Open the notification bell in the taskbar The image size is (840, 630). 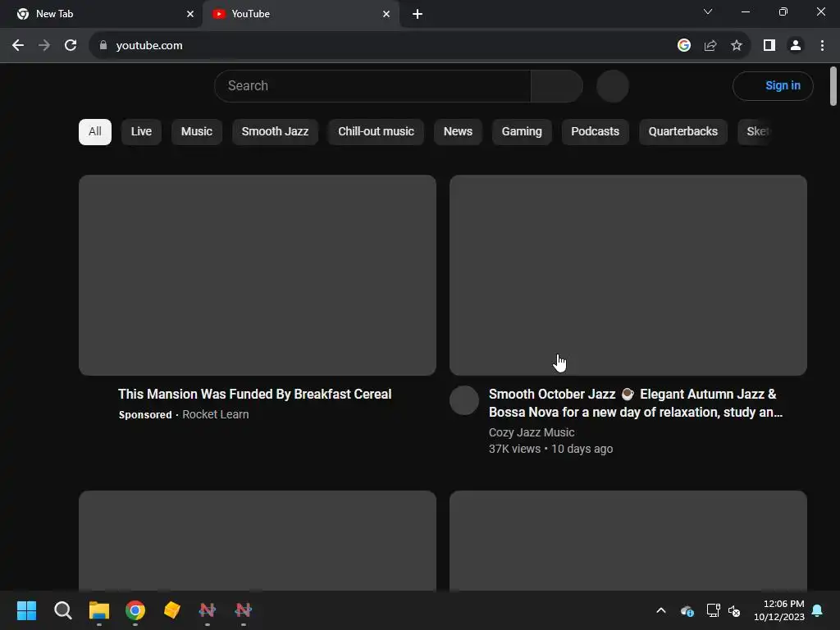(818, 610)
